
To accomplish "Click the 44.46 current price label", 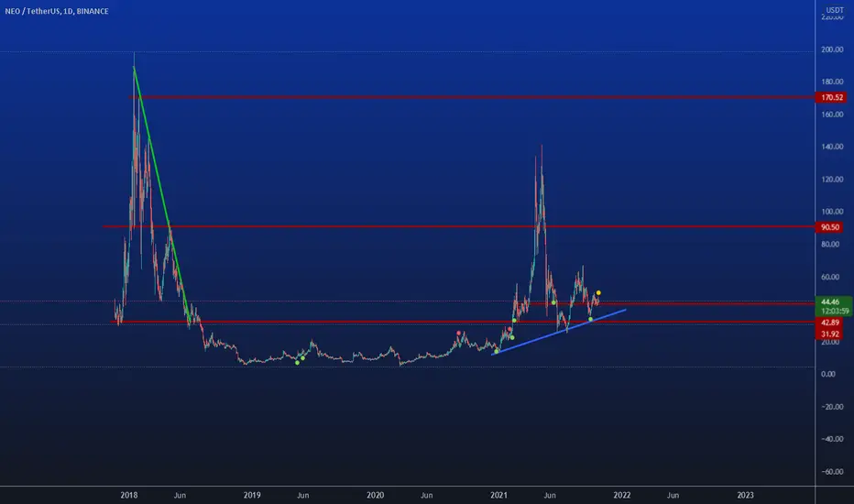I will (x=830, y=301).
